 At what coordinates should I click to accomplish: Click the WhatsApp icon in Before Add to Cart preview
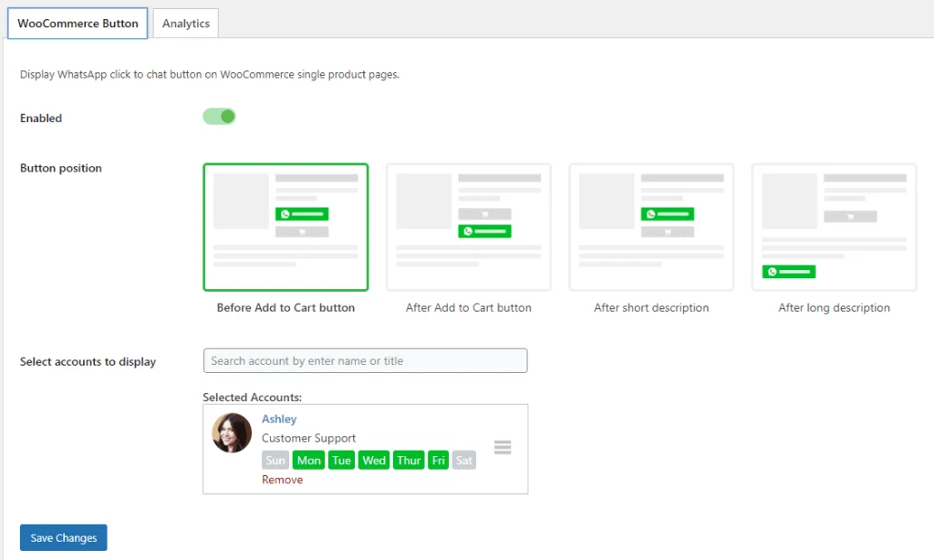pyautogui.click(x=287, y=213)
